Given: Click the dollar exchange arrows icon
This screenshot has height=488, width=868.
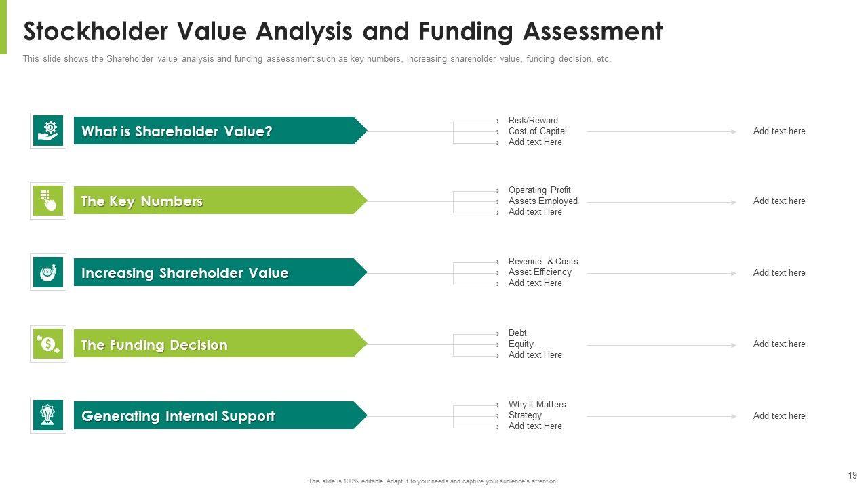Looking at the screenshot, I should click(48, 344).
